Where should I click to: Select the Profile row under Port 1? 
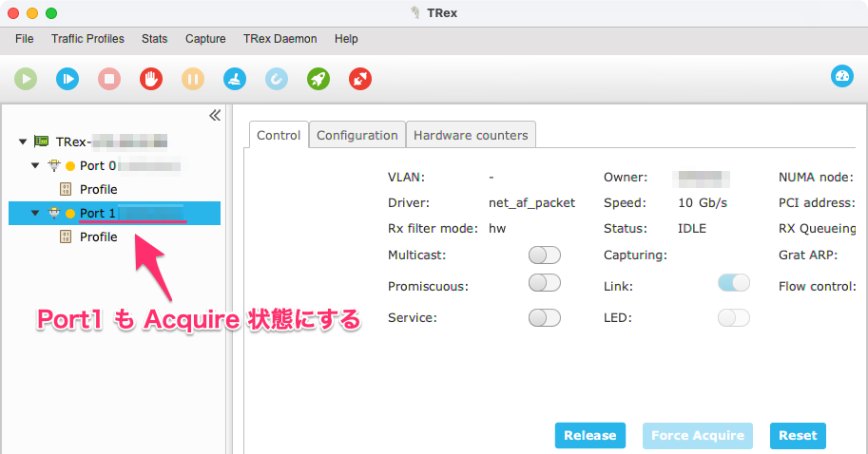[x=115, y=237]
